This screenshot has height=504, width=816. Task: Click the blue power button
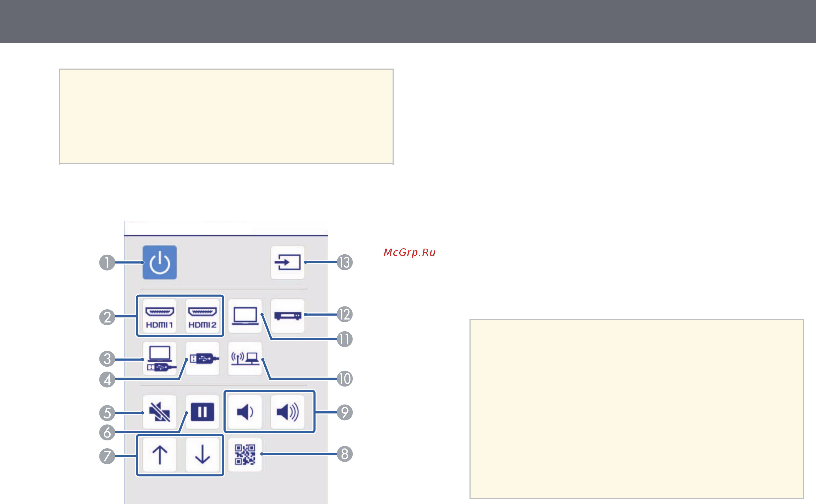tap(160, 262)
